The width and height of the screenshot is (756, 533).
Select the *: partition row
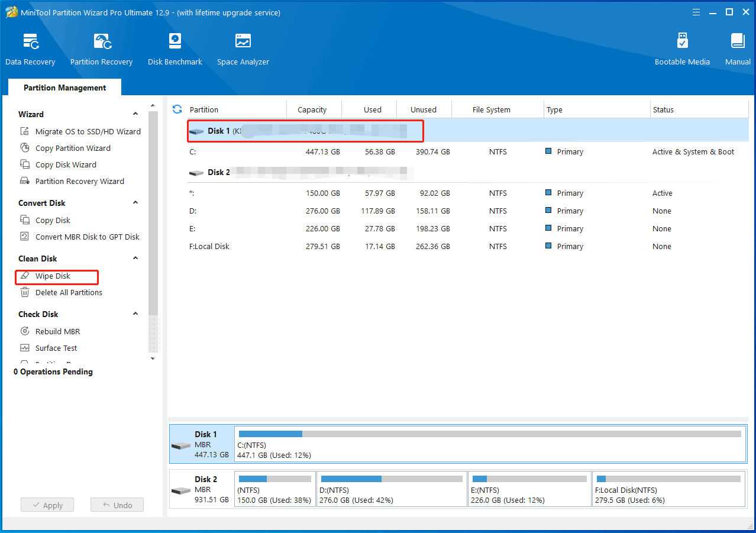pyautogui.click(x=467, y=193)
